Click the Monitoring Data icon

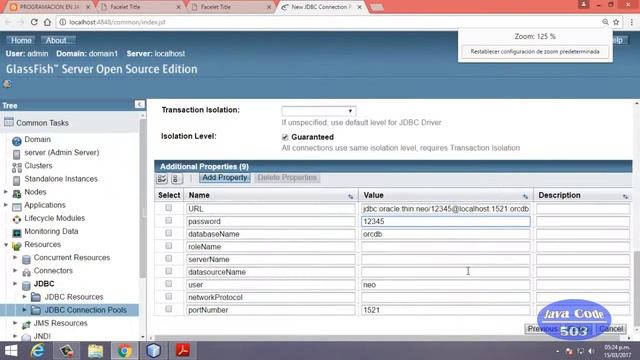point(17,233)
